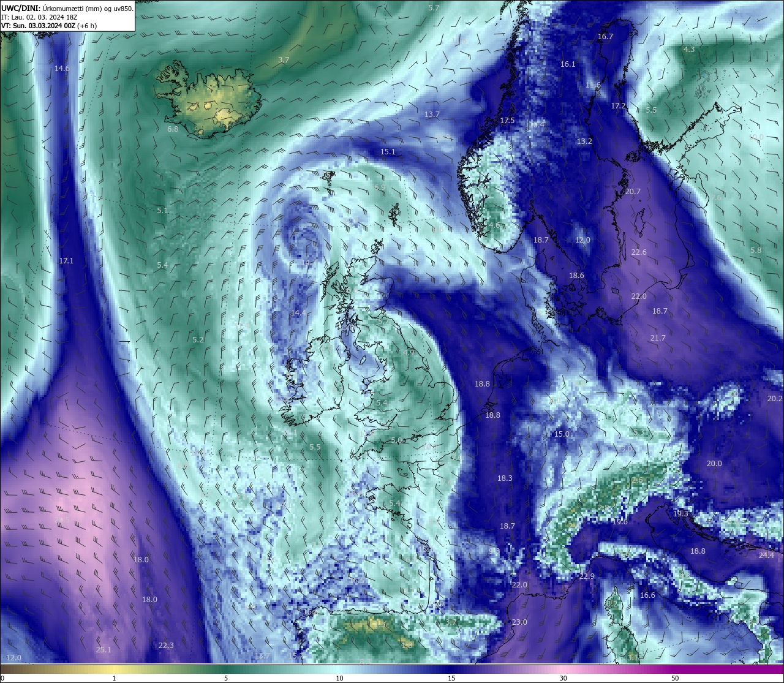784x683 pixels.
Task: Select the 4.3 value label
Action: coord(689,50)
